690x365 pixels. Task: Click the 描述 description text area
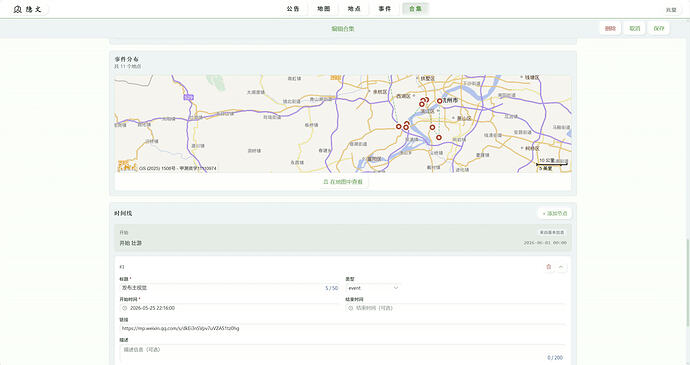point(342,354)
